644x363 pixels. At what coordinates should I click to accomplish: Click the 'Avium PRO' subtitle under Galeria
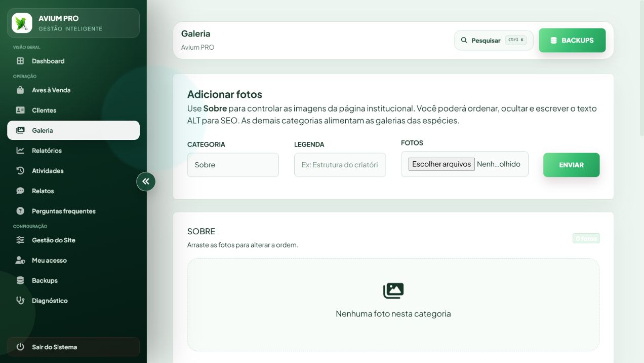pyautogui.click(x=197, y=47)
